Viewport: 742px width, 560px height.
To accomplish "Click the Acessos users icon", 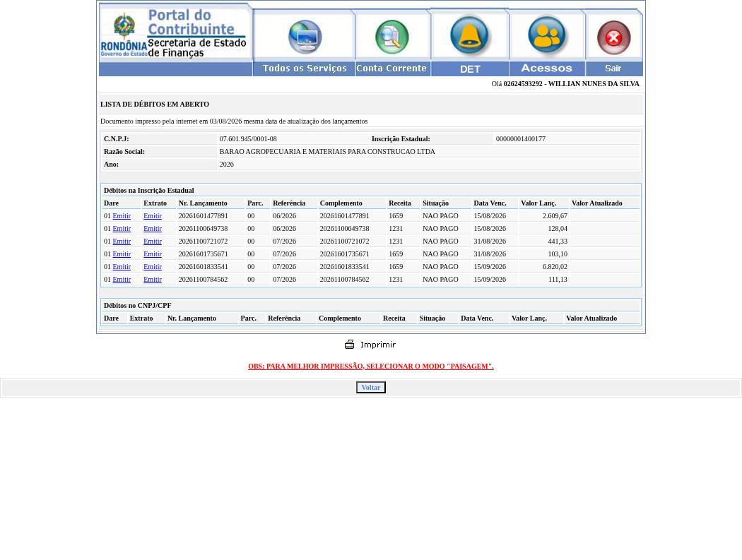I will click(546, 35).
